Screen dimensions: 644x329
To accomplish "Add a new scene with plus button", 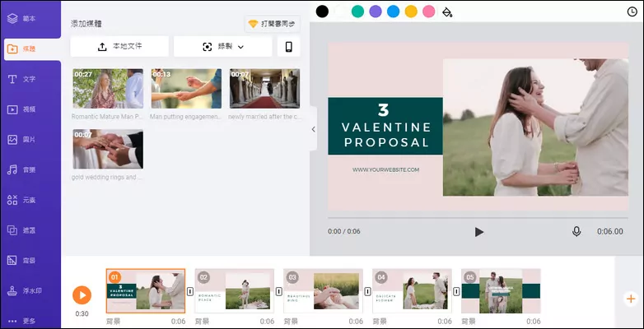I will [x=631, y=299].
